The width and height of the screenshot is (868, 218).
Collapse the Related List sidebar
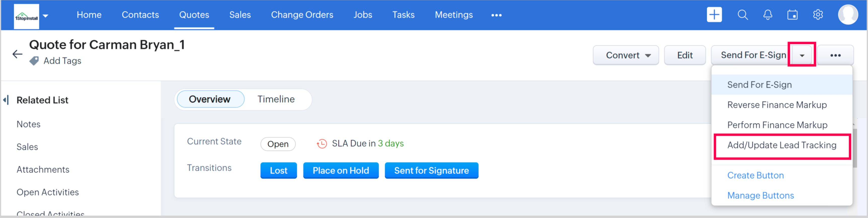(6, 100)
